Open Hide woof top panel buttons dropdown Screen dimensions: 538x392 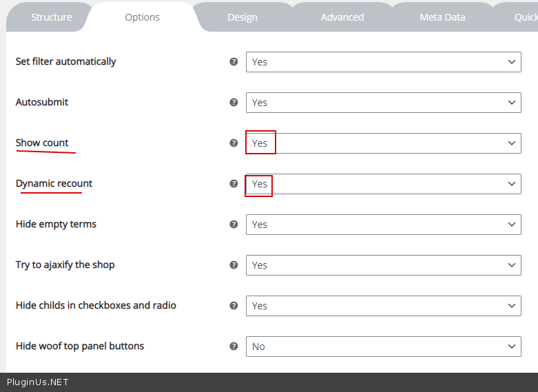click(383, 347)
